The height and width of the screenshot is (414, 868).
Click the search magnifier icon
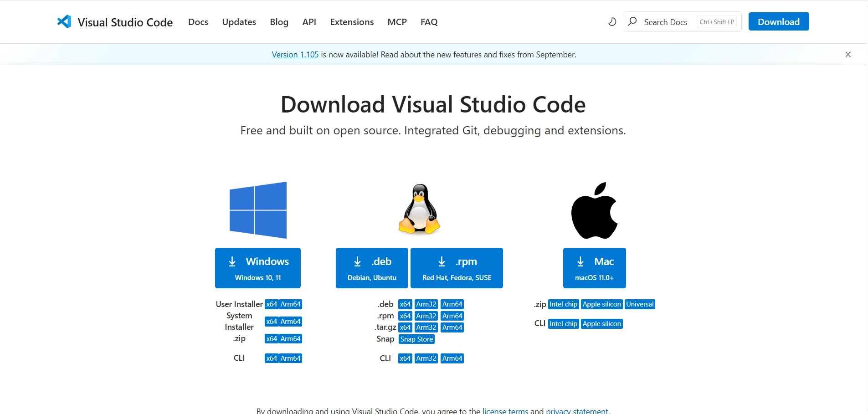tap(633, 21)
